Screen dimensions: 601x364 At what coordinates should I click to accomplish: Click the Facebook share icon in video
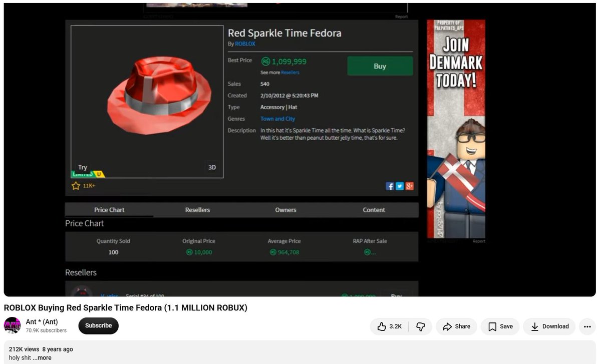click(x=390, y=186)
